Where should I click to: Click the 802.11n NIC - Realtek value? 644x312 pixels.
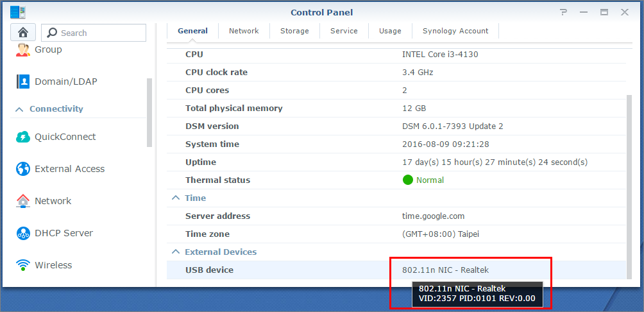[x=446, y=270]
